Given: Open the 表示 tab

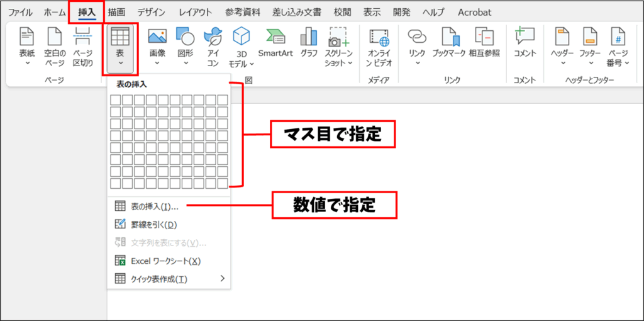Looking at the screenshot, I should 372,13.
